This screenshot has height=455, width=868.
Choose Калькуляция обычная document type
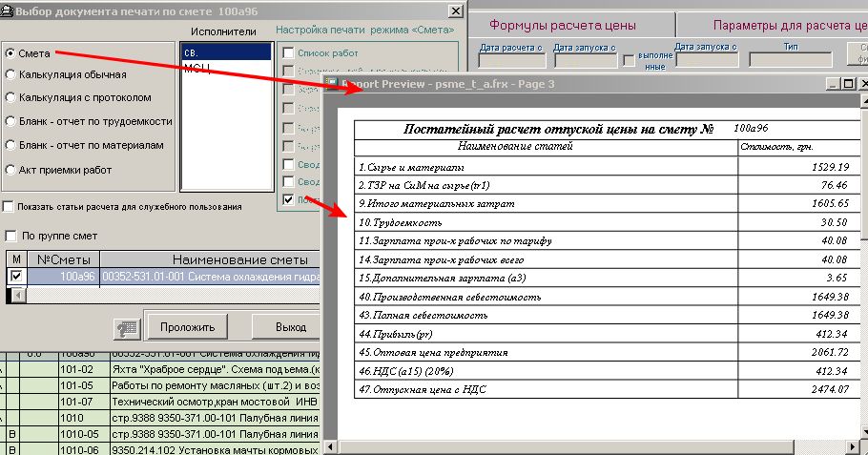click(11, 73)
